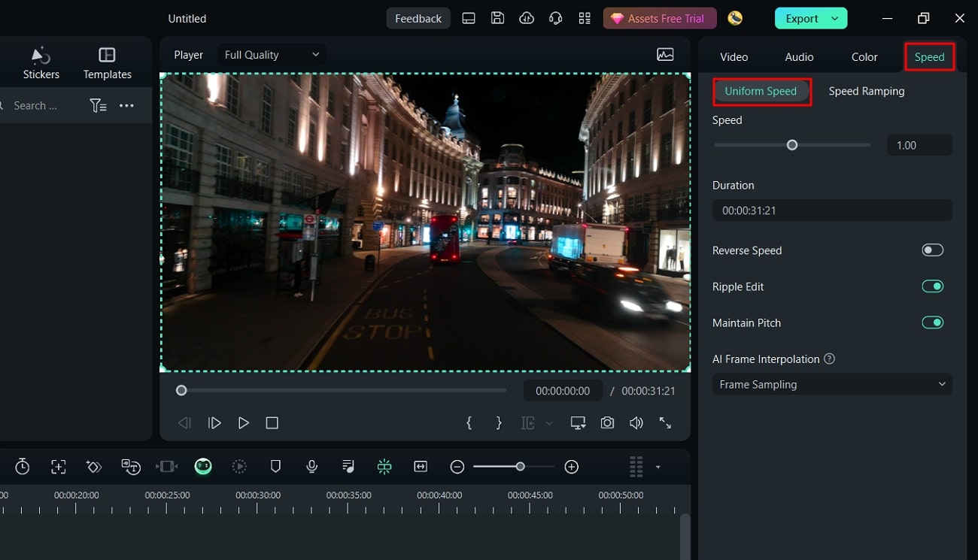The height and width of the screenshot is (560, 978).
Task: Expand the player to fullscreen
Action: point(665,423)
